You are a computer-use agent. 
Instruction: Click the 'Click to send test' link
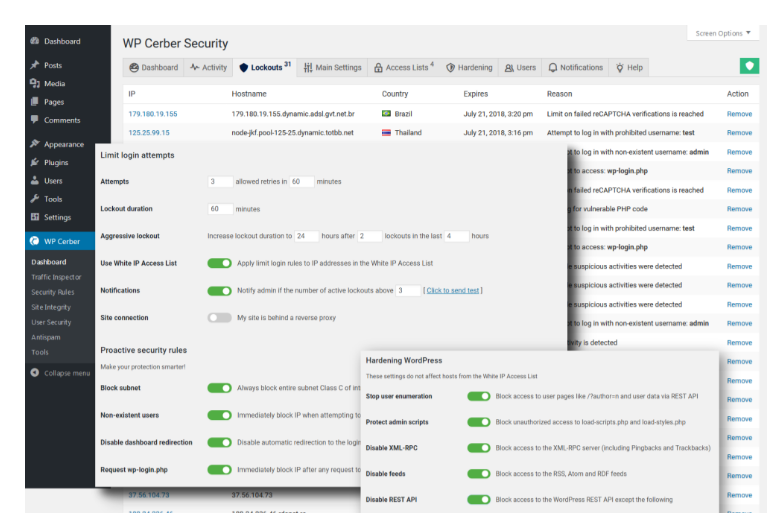(453, 291)
